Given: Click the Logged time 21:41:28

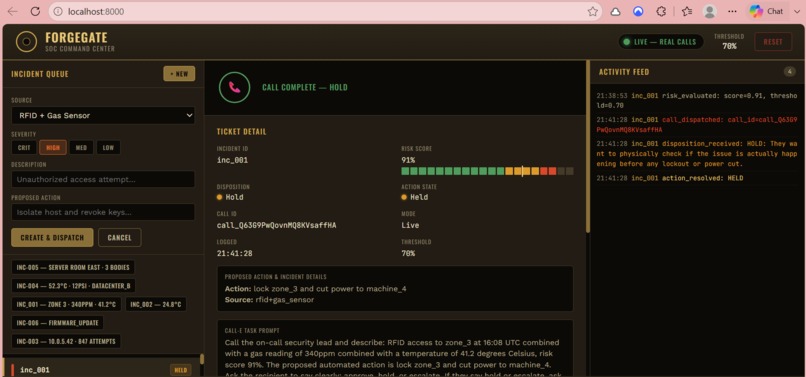Looking at the screenshot, I should pyautogui.click(x=234, y=254).
